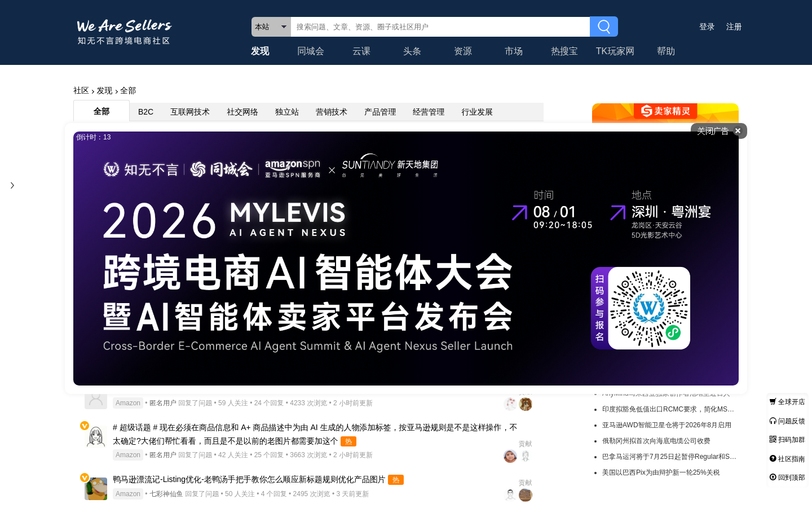The height and width of the screenshot is (508, 812).
Task: Select the 产品管理 category tab
Action: [x=380, y=112]
